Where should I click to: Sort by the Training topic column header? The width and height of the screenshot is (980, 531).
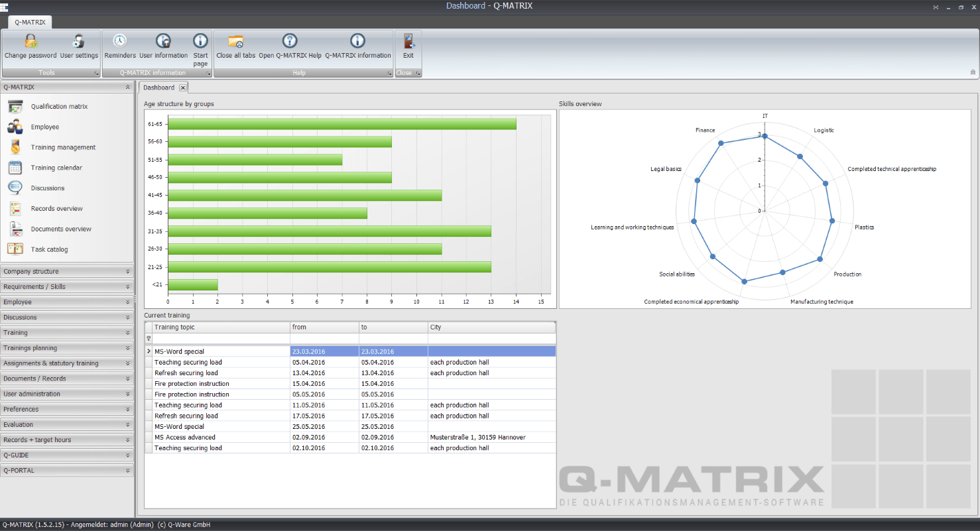coord(221,327)
